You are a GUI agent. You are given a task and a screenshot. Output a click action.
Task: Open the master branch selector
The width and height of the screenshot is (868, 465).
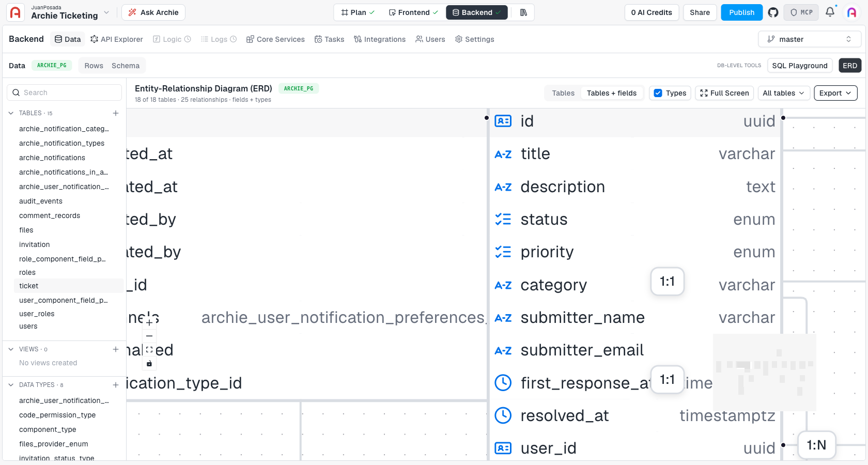[x=810, y=39]
